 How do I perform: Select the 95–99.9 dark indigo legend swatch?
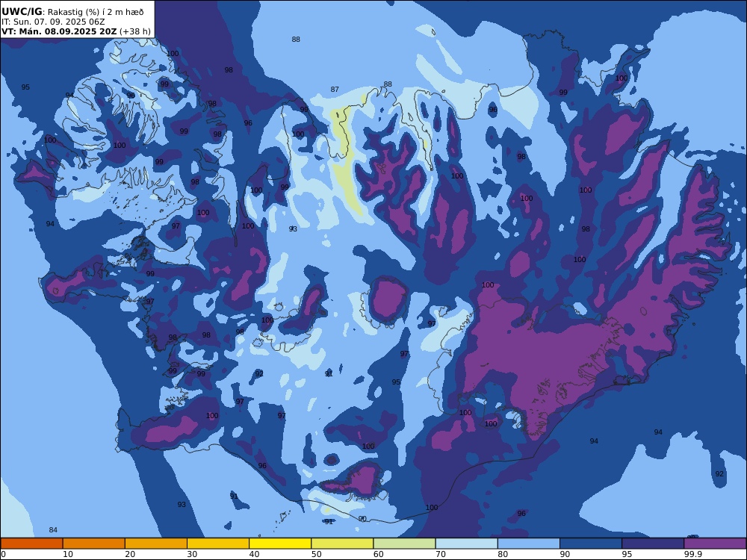coord(653,544)
